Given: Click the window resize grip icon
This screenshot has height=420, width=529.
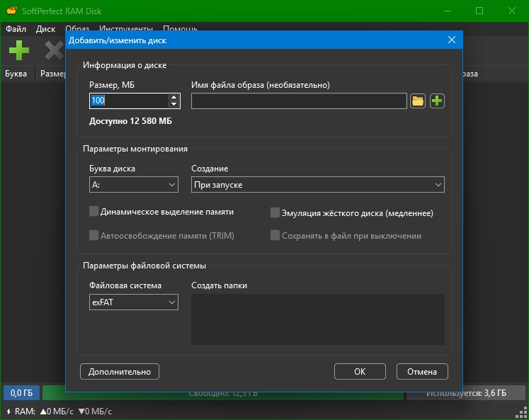Looking at the screenshot, I should pos(522,412).
